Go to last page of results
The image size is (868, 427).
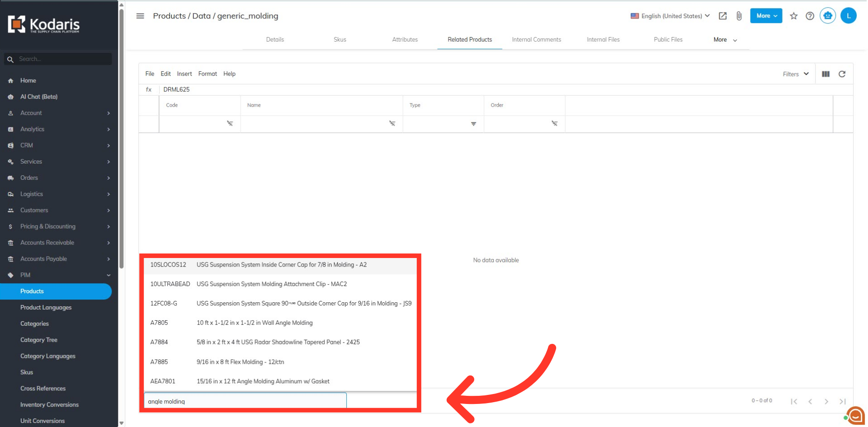click(x=843, y=401)
